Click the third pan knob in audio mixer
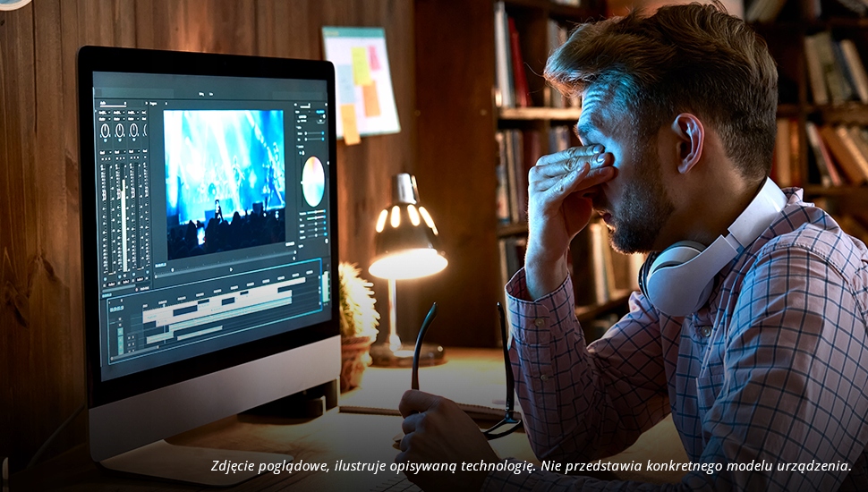Image resolution: width=868 pixels, height=492 pixels. click(x=134, y=131)
